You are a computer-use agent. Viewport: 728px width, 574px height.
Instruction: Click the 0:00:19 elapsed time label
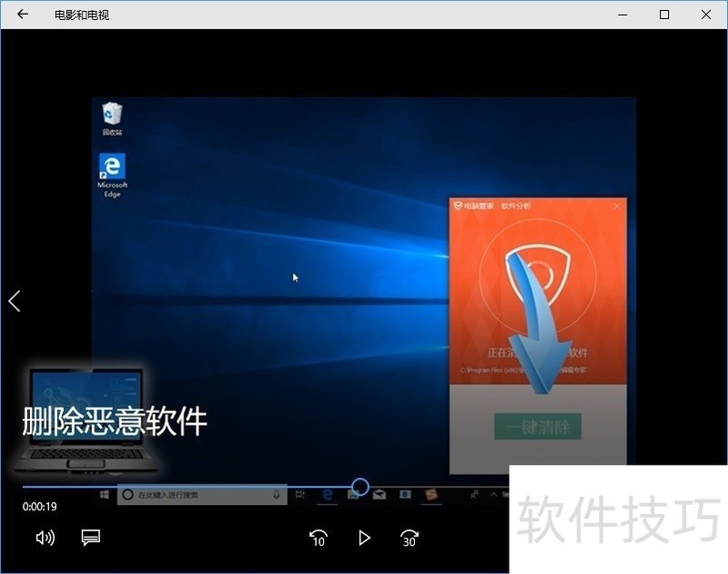pyautogui.click(x=40, y=507)
